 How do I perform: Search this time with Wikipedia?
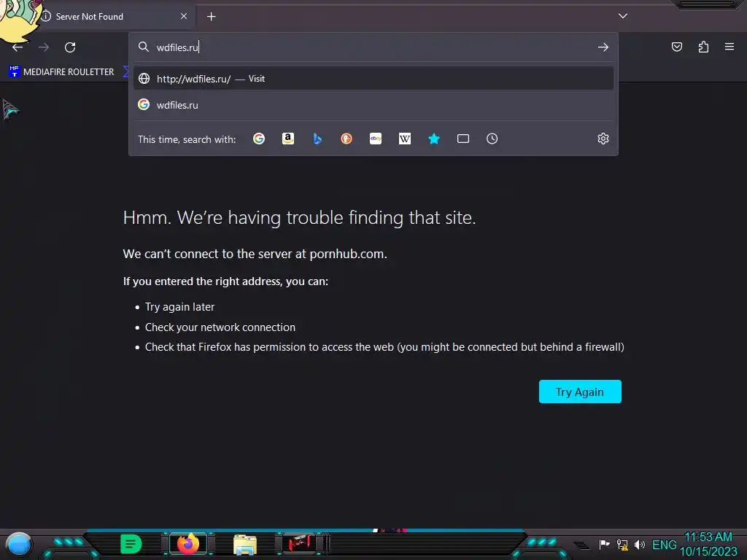404,139
